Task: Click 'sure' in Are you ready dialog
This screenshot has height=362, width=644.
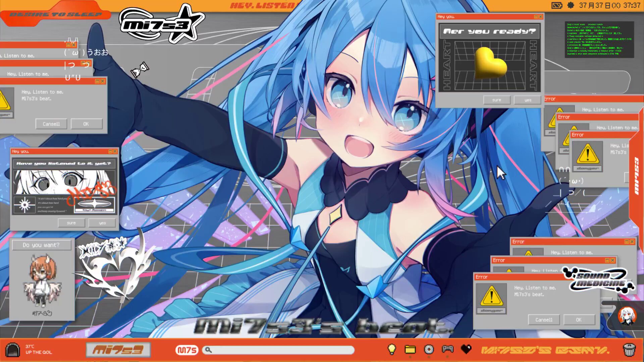Action: point(497,100)
